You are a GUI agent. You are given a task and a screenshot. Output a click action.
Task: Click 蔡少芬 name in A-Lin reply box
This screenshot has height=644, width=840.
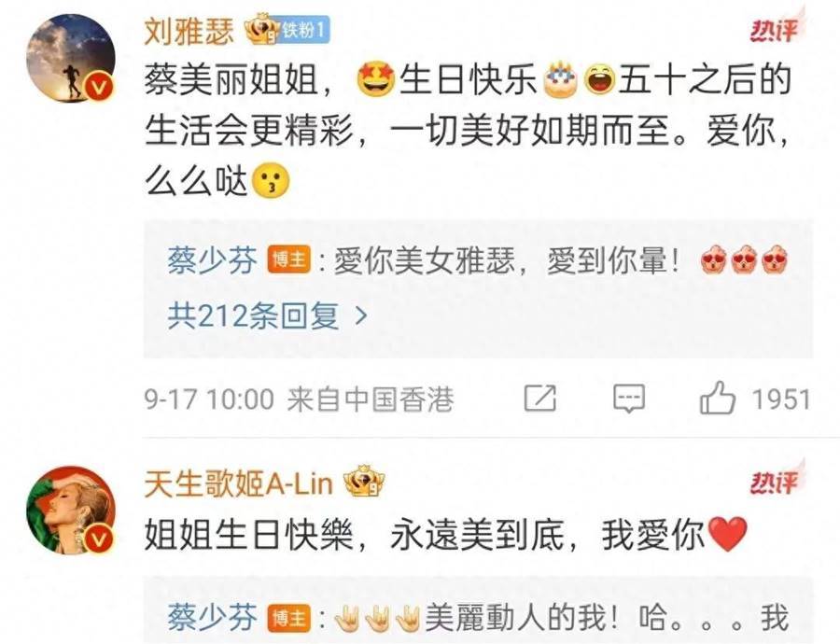[x=212, y=617]
